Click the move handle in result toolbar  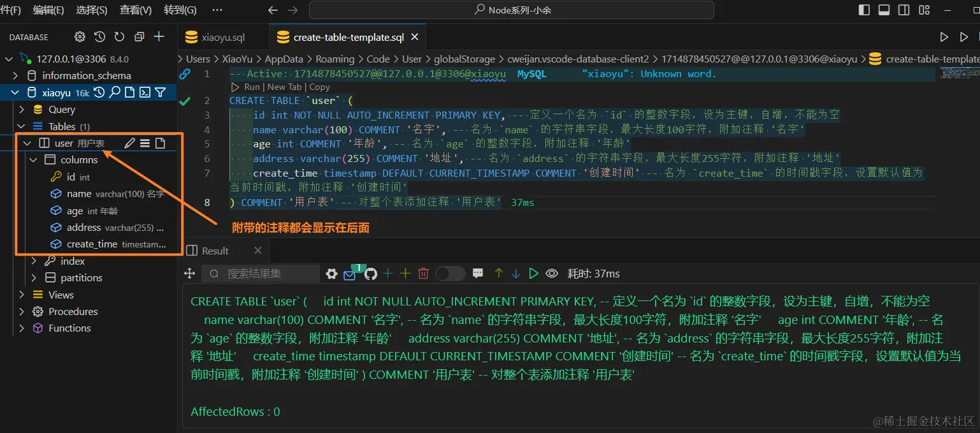[x=189, y=273]
